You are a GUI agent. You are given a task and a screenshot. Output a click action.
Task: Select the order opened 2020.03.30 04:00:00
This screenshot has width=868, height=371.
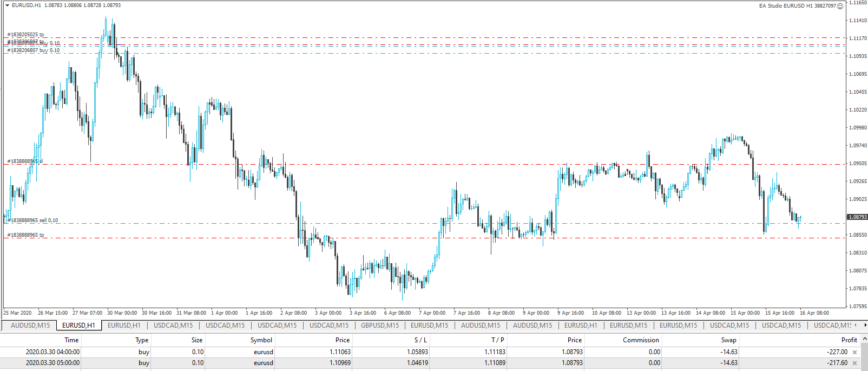(53, 352)
